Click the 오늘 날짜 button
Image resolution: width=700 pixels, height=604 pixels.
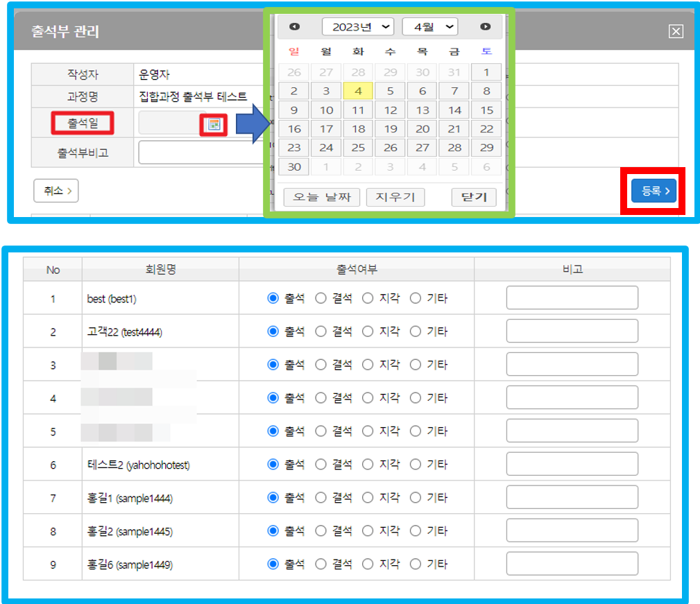click(x=321, y=197)
